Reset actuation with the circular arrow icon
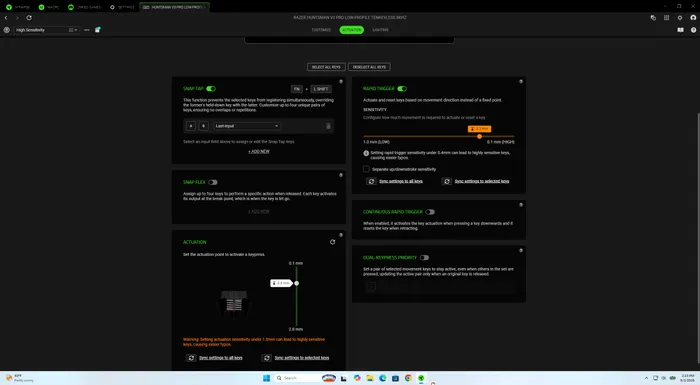The image size is (700, 385). pos(333,242)
